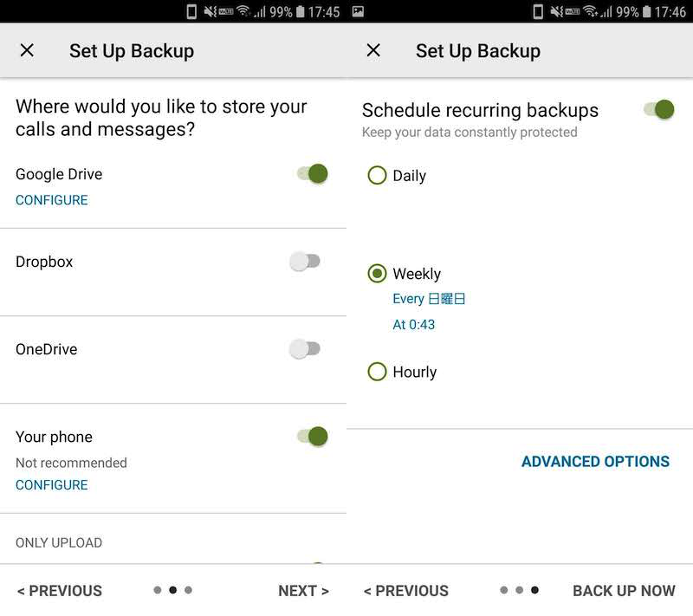
Task: Disable Schedule recurring backups switch
Action: pyautogui.click(x=658, y=109)
